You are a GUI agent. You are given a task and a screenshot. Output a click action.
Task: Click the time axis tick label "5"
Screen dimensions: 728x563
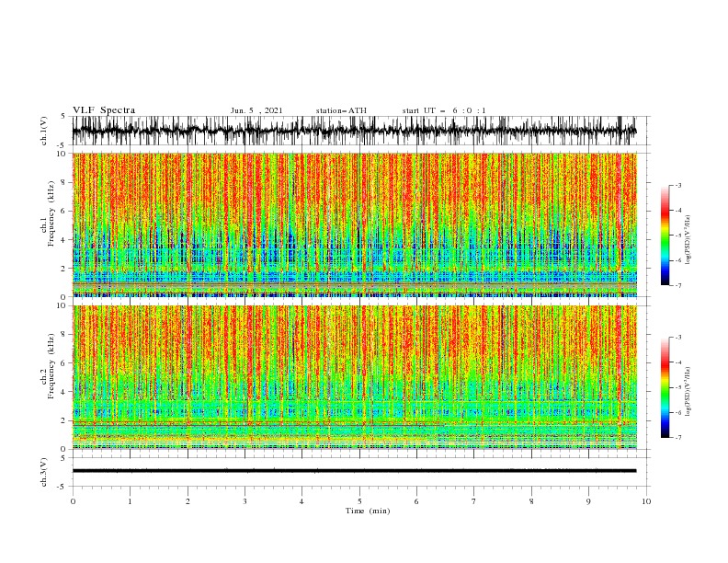pos(359,501)
